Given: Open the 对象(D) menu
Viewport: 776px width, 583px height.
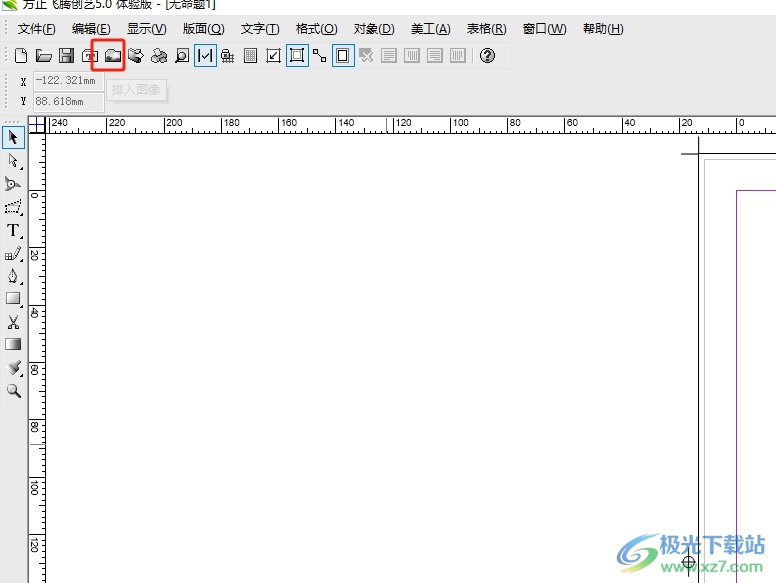Looking at the screenshot, I should 374,29.
